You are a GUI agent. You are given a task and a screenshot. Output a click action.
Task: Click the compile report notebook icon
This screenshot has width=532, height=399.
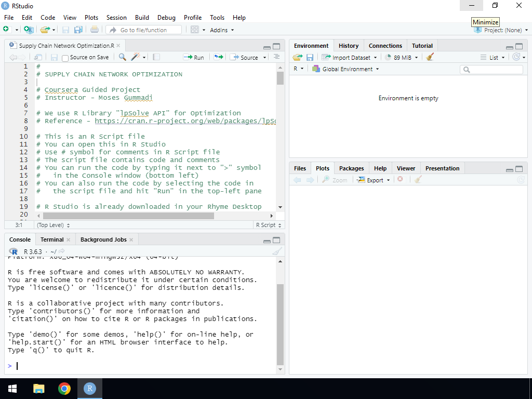coord(156,57)
